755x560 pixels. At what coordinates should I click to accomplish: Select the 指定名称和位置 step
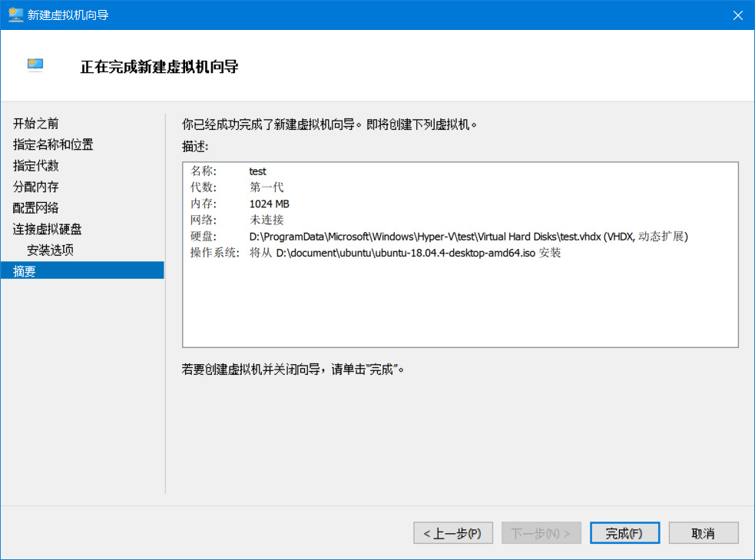(x=53, y=144)
